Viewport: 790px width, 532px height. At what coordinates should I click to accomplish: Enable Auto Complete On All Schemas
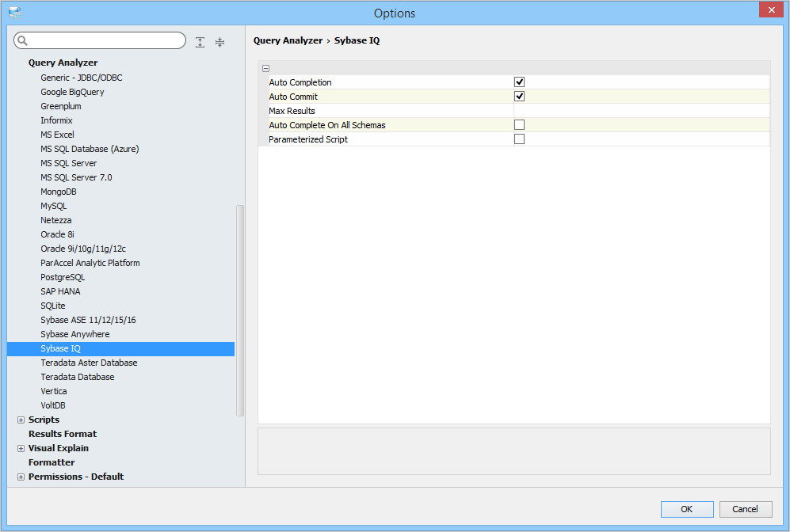tap(519, 125)
